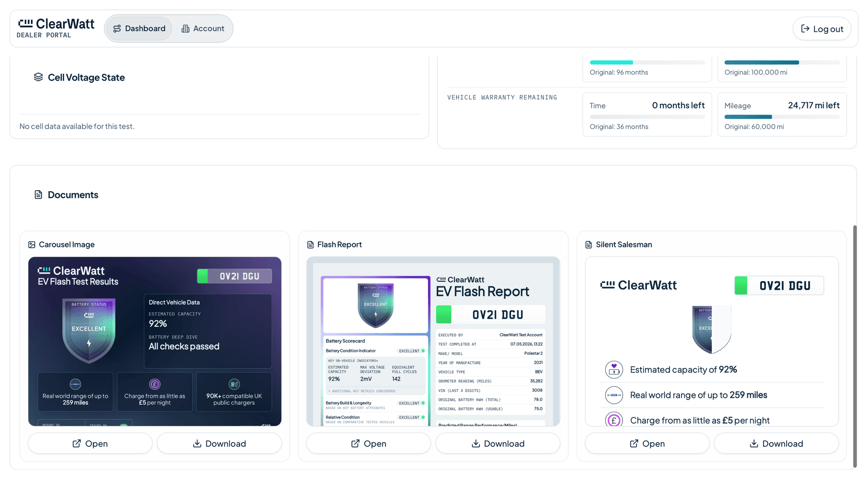868x479 pixels.
Task: Click the pound icon by 'Charge from as little' in Silent Salesman
Action: point(614,420)
